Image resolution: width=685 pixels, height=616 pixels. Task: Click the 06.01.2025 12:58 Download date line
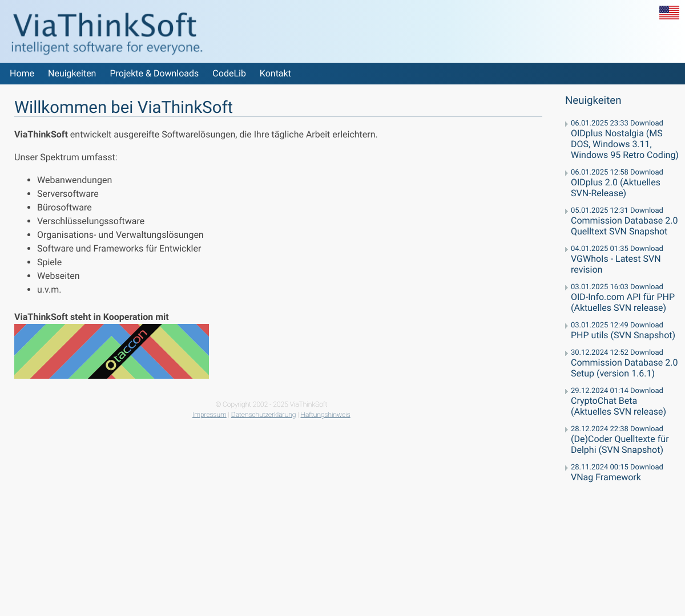(x=617, y=172)
